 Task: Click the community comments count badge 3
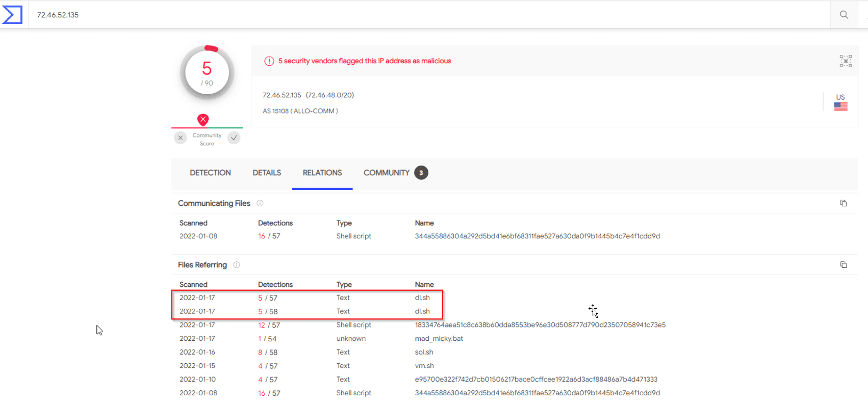pyautogui.click(x=421, y=173)
